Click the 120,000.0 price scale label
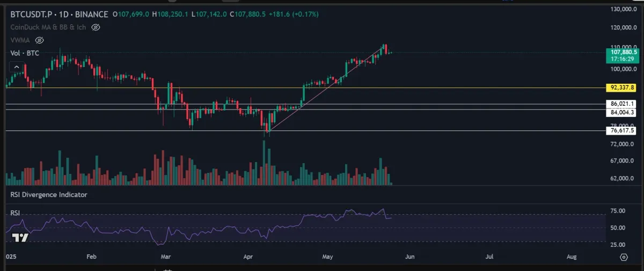The height and width of the screenshot is (271, 644). point(623,27)
